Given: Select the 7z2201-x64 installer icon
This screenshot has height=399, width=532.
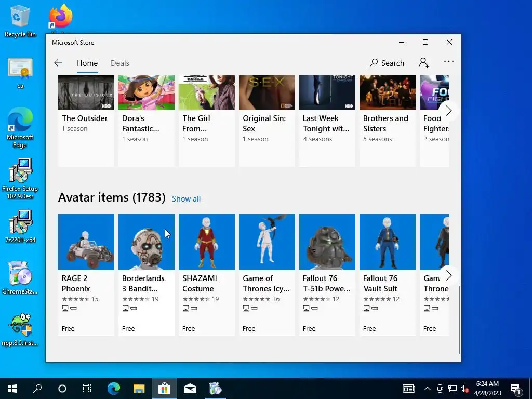Looking at the screenshot, I should click(20, 227).
